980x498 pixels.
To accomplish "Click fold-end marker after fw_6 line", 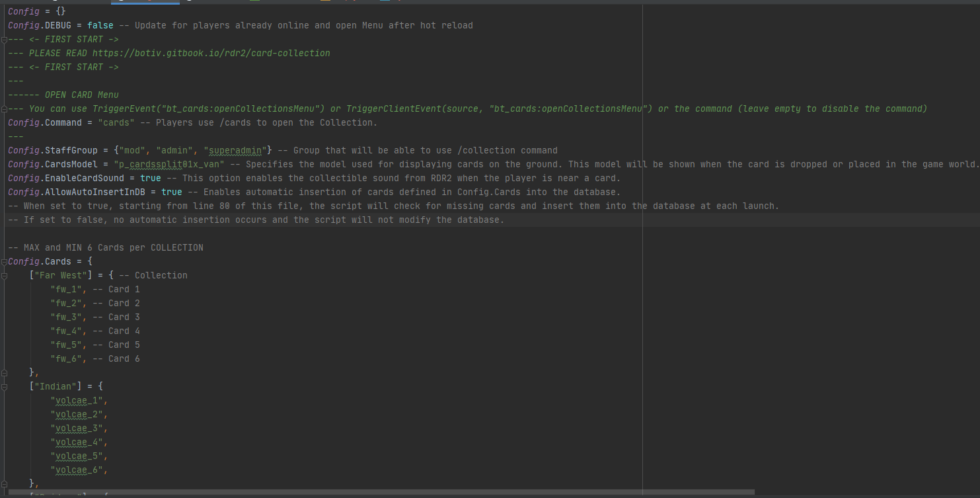I will 4,372.
